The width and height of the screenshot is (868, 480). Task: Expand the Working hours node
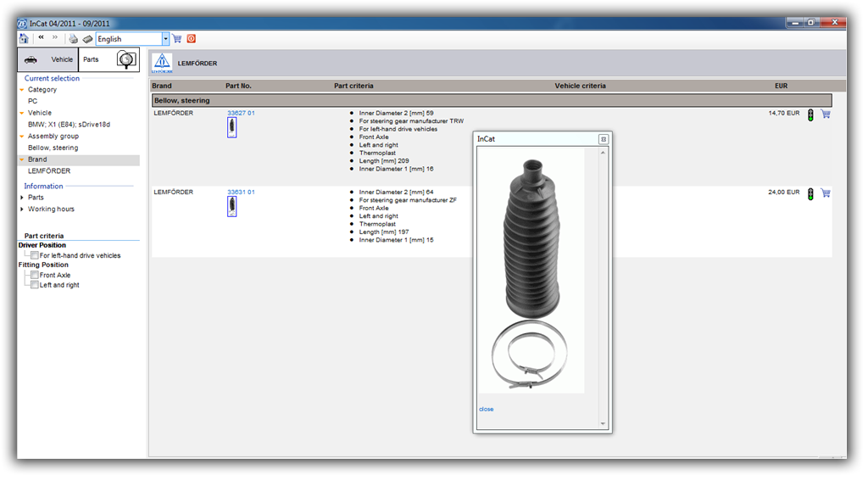tap(21, 209)
